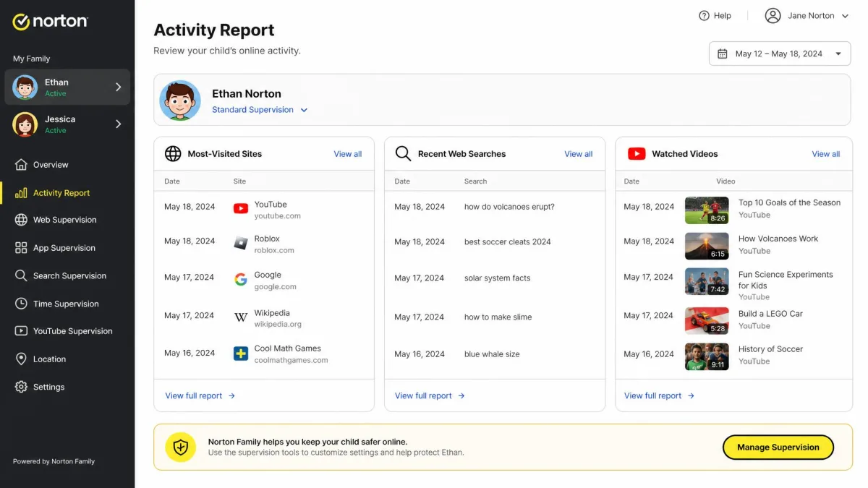Click the Help link at top

click(723, 16)
